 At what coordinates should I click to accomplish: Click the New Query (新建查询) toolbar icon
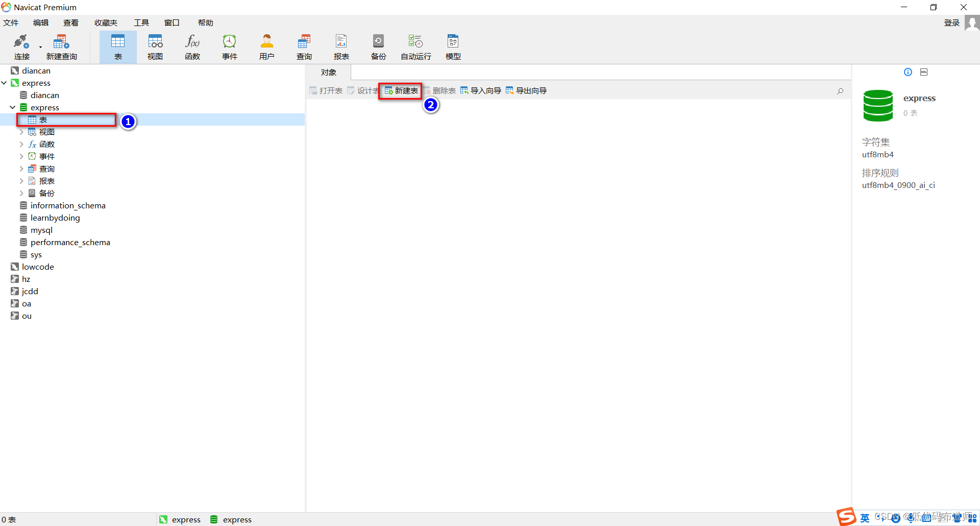coord(61,47)
